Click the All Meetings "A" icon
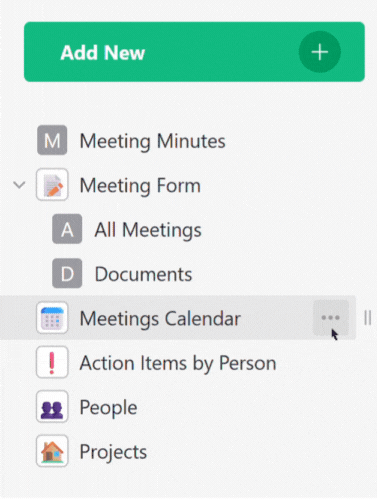The height and width of the screenshot is (499, 377). (x=67, y=229)
